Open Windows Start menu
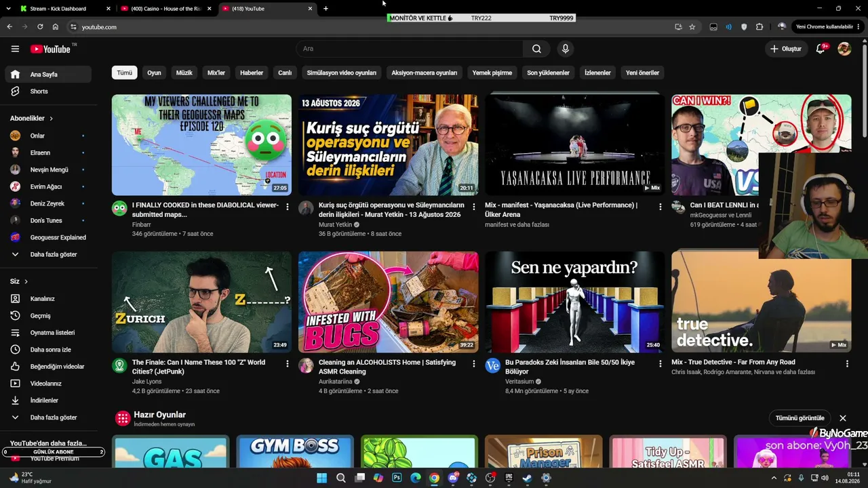 pos(322,478)
